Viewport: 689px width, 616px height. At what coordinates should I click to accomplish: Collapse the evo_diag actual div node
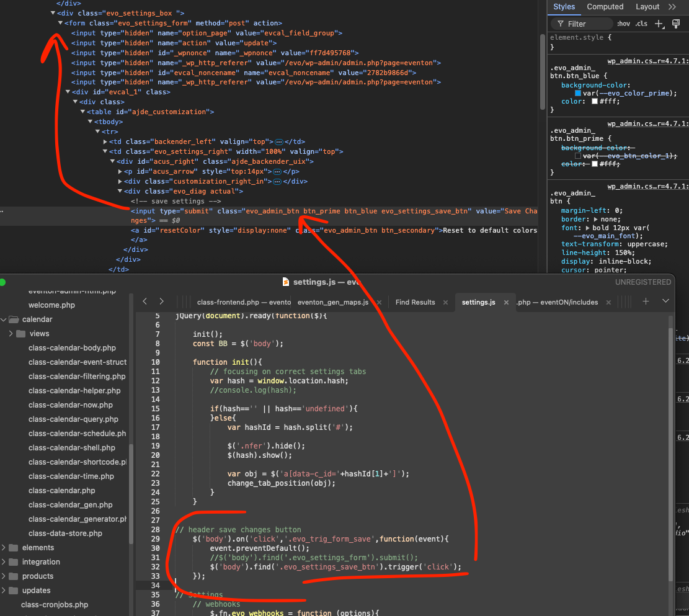(x=120, y=191)
